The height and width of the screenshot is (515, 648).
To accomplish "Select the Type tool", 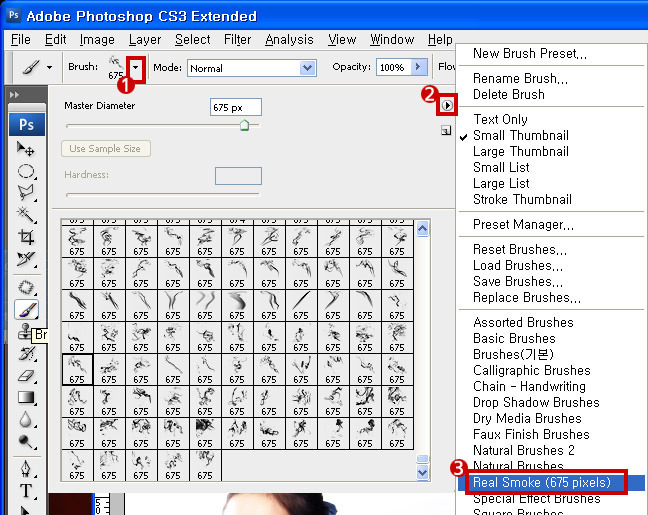I will click(26, 491).
